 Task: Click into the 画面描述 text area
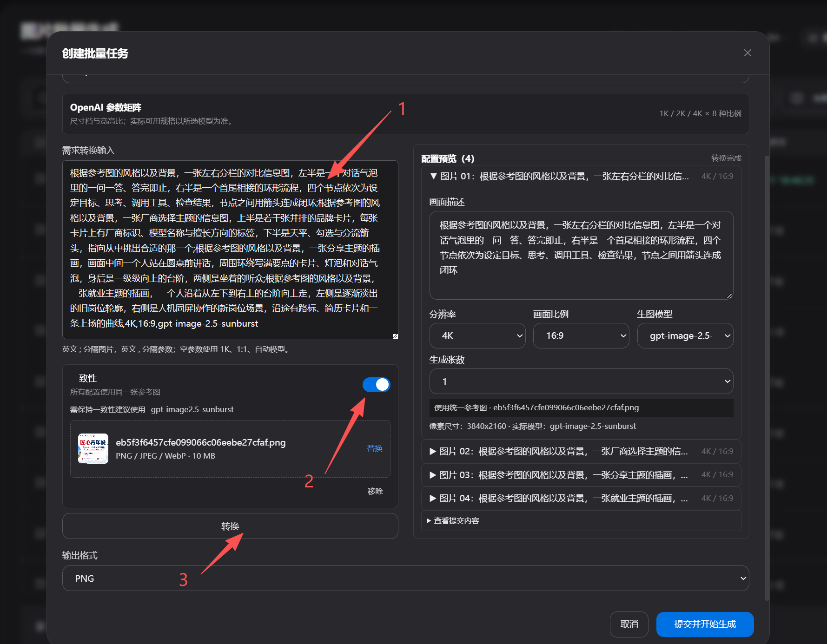(582, 255)
